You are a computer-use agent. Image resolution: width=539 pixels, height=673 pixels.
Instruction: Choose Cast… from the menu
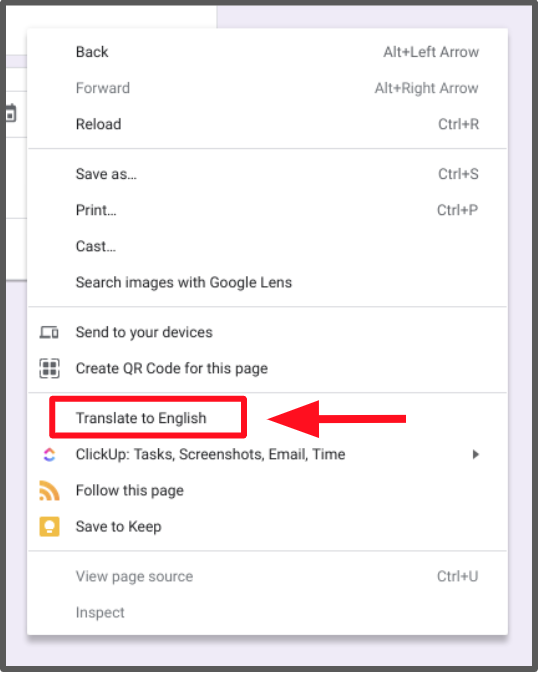(x=267, y=246)
